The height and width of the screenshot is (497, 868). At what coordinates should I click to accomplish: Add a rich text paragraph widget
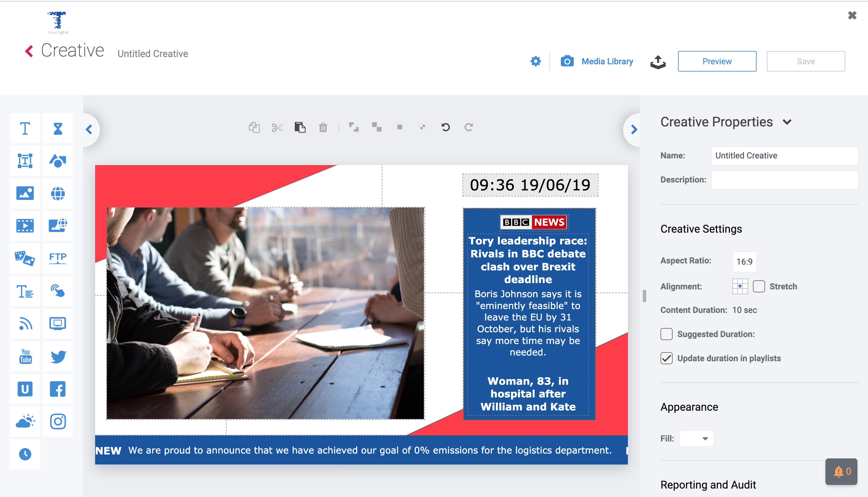(x=25, y=291)
